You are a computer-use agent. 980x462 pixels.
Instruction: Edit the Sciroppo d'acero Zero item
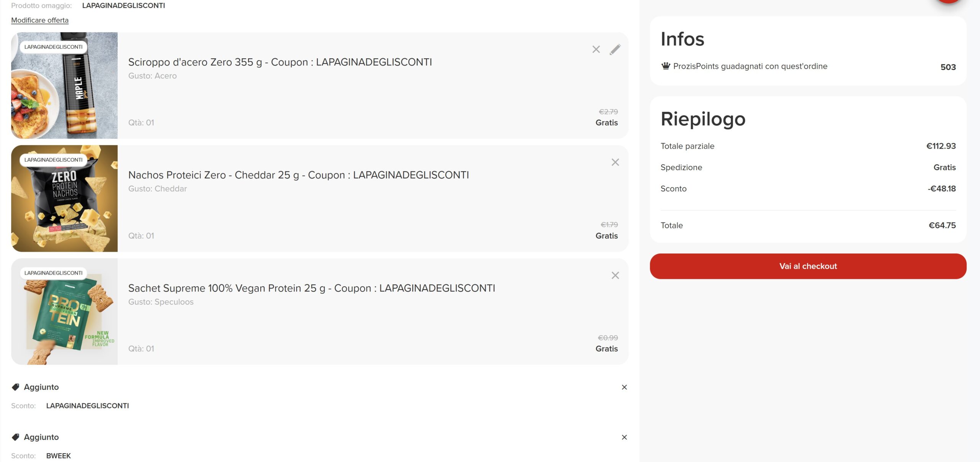click(615, 49)
